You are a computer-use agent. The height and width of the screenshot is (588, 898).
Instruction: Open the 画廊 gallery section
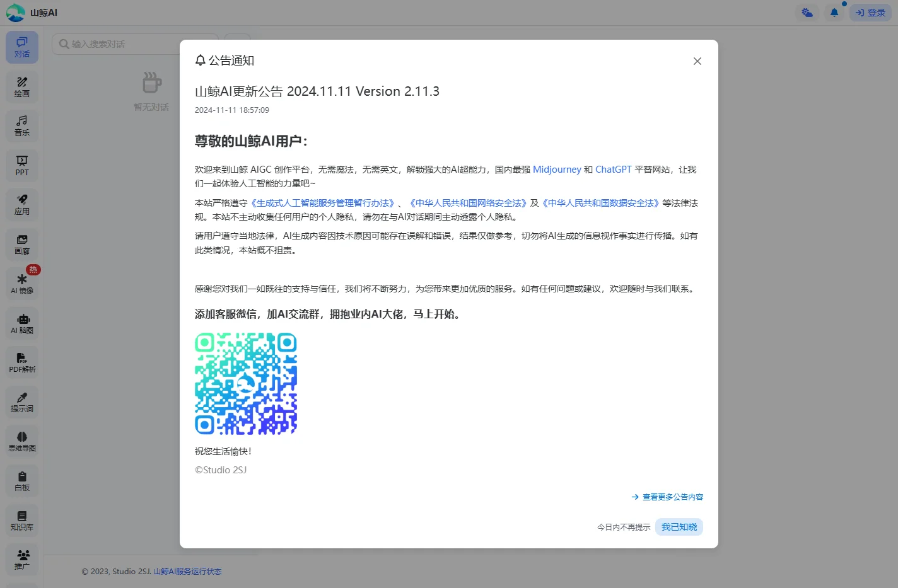pos(22,245)
